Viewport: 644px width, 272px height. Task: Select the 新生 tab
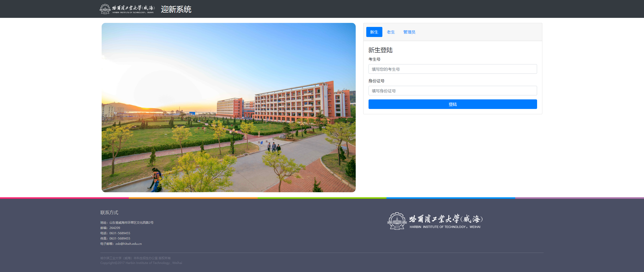(374, 32)
